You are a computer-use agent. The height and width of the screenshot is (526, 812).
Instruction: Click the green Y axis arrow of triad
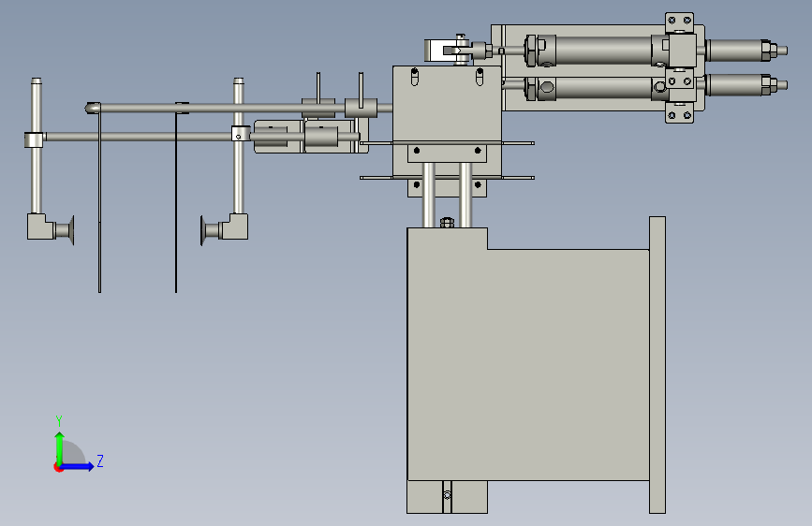pyautogui.click(x=60, y=447)
